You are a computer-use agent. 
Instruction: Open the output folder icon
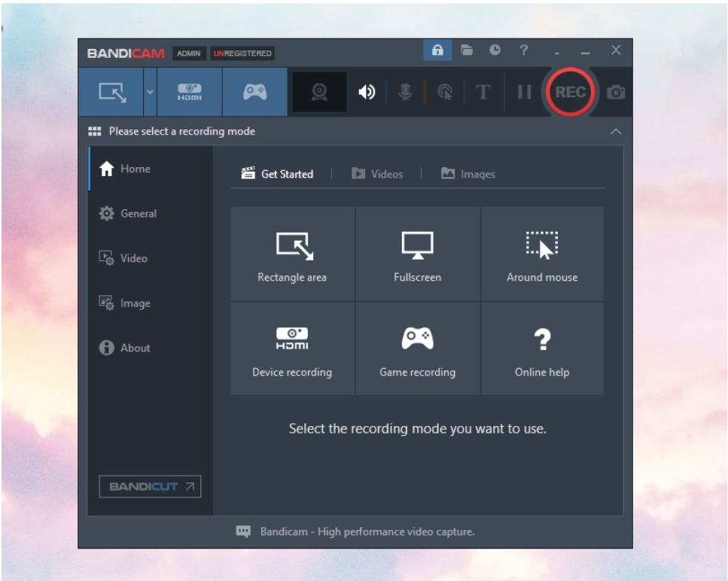[x=467, y=50]
